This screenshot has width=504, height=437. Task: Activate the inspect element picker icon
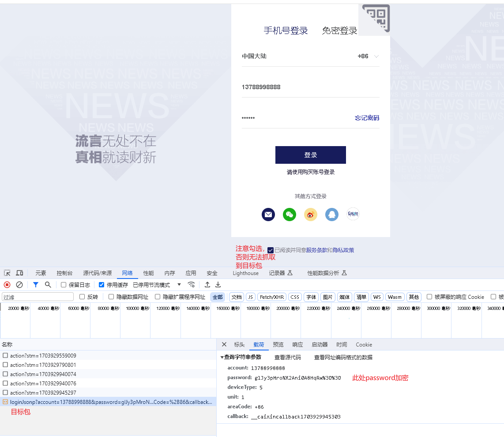click(7, 273)
